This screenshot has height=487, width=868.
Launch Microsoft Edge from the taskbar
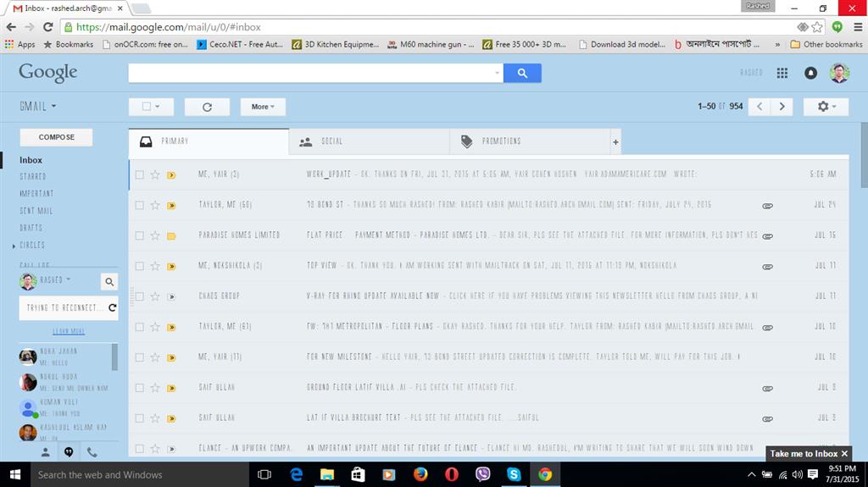(297, 474)
